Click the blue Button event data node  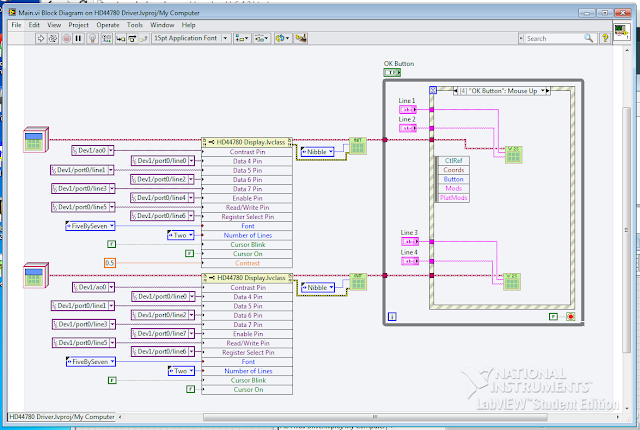pos(453,179)
